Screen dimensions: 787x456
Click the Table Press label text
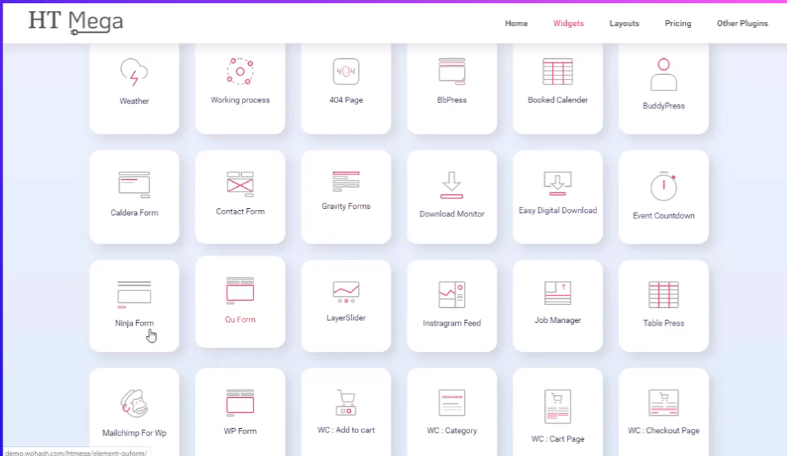(664, 323)
